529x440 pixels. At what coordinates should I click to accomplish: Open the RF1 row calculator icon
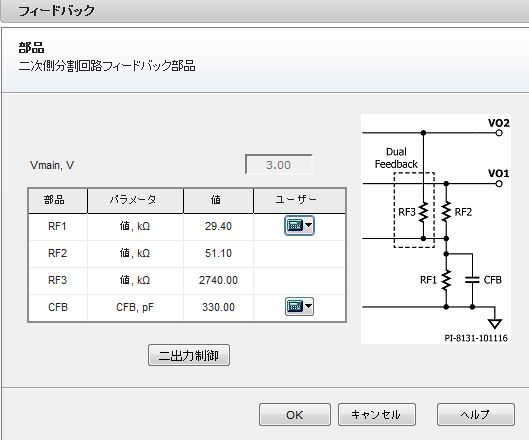coord(294,225)
